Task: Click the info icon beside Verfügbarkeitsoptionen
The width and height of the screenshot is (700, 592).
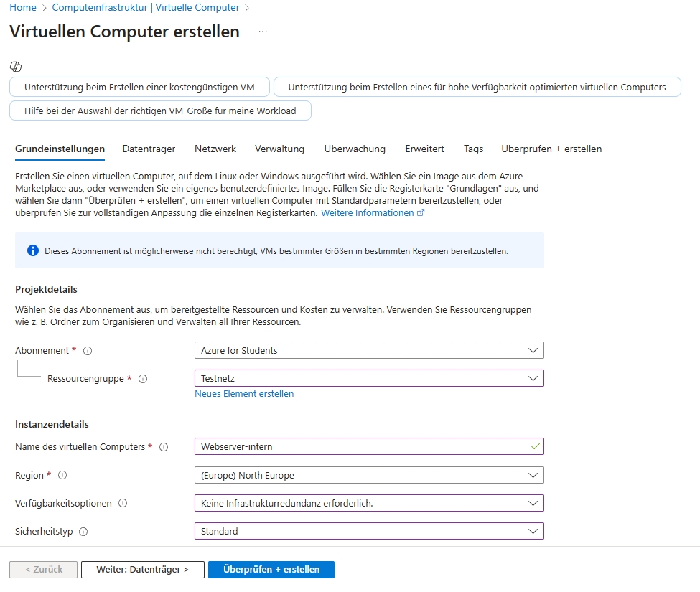Action: pyautogui.click(x=123, y=504)
